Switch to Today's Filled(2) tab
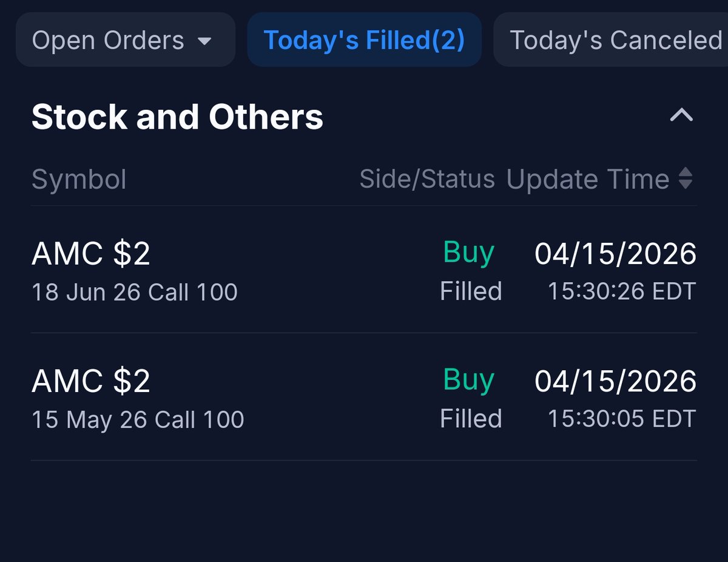Viewport: 728px width, 562px height. coord(364,41)
